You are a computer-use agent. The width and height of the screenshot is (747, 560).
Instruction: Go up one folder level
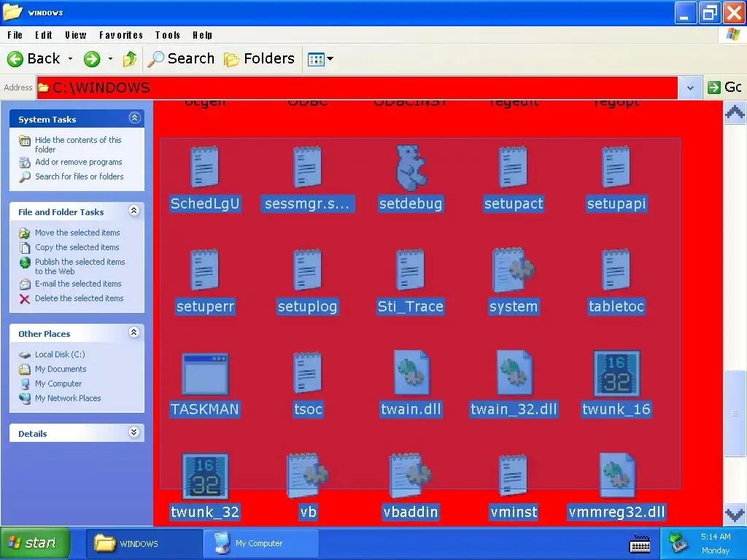tap(130, 59)
